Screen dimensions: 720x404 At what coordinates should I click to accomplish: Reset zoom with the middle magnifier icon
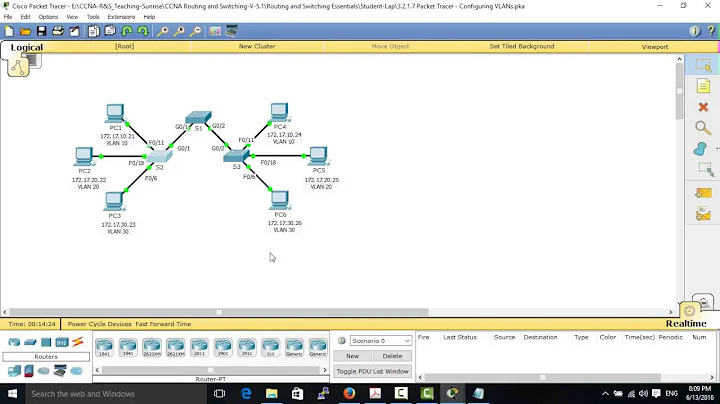179,31
